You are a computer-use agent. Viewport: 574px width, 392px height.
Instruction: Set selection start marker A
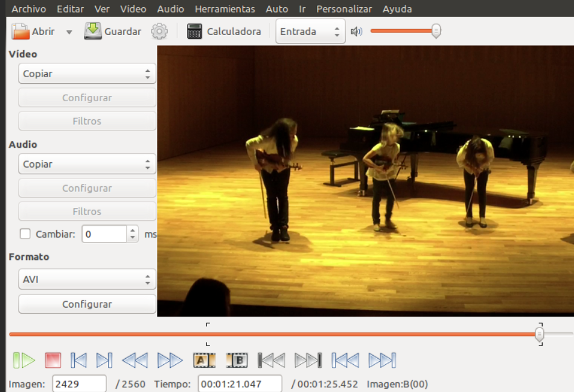[204, 360]
